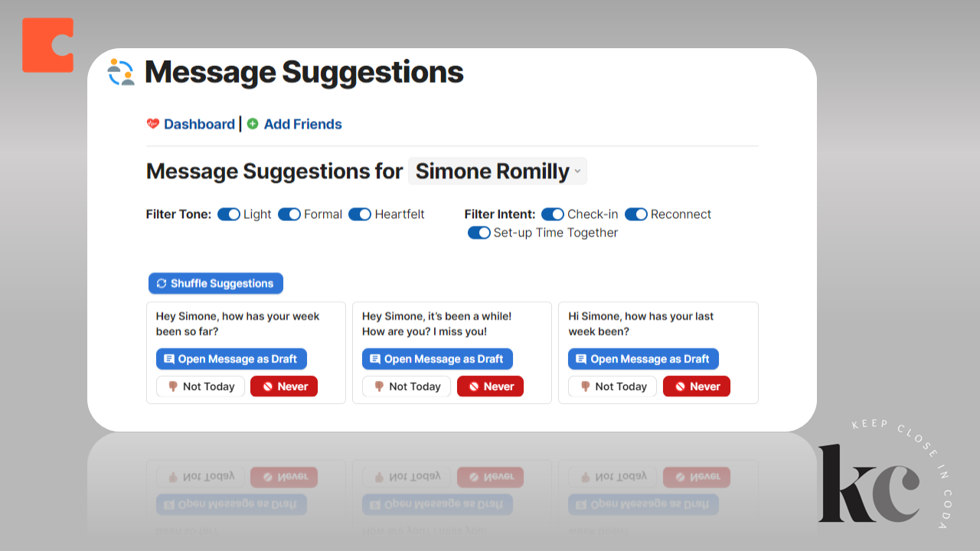
Task: Switch off the Heartfelt tone filter
Action: click(x=360, y=214)
